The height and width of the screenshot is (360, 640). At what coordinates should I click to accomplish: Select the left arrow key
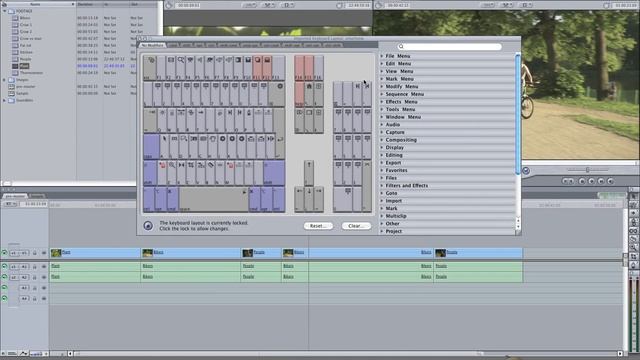click(x=299, y=200)
